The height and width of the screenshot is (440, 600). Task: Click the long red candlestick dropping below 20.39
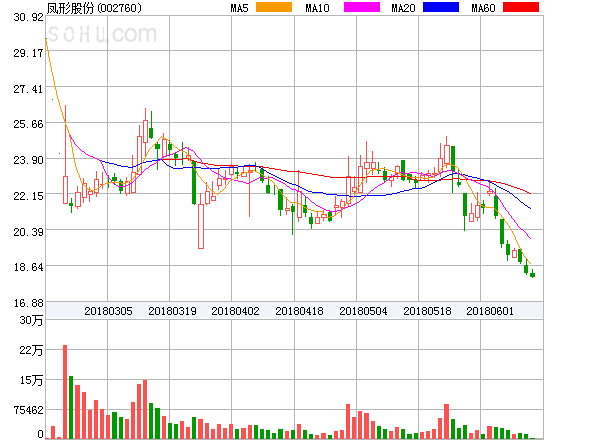click(x=201, y=223)
